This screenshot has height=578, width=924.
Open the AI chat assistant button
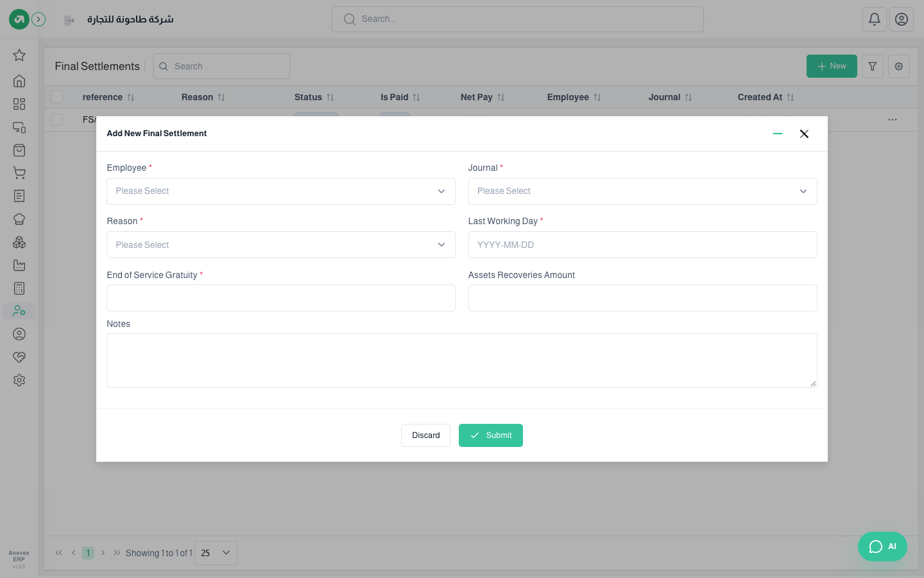[x=882, y=547]
